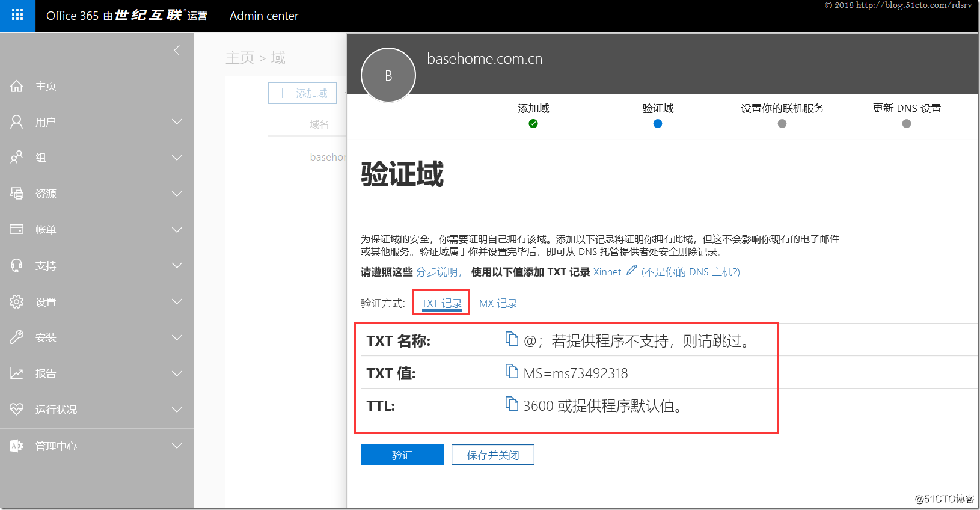Expand the 设置 menu chevron

[177, 301]
